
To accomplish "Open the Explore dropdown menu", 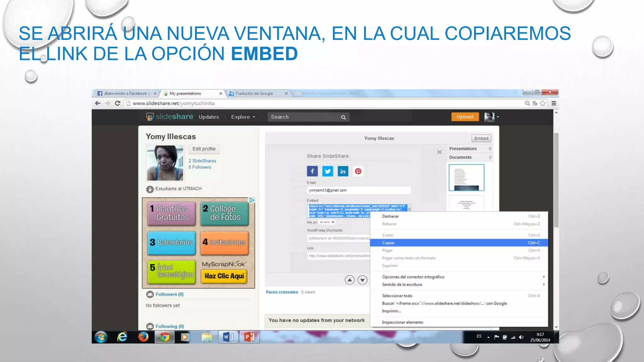I will (243, 117).
